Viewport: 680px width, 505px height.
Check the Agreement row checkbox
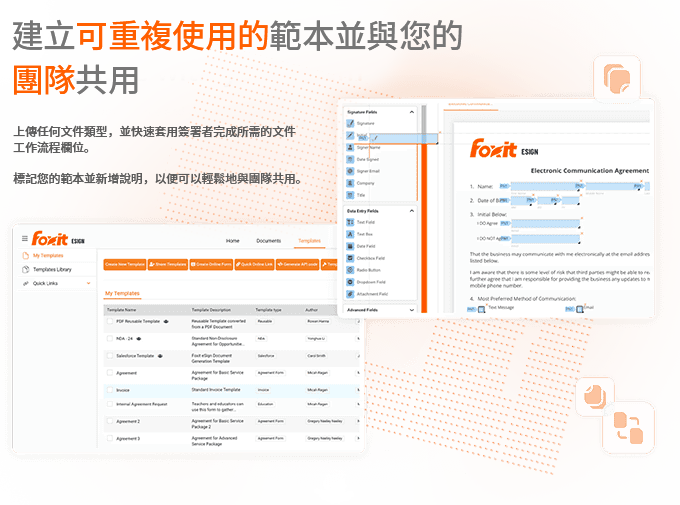(110, 373)
